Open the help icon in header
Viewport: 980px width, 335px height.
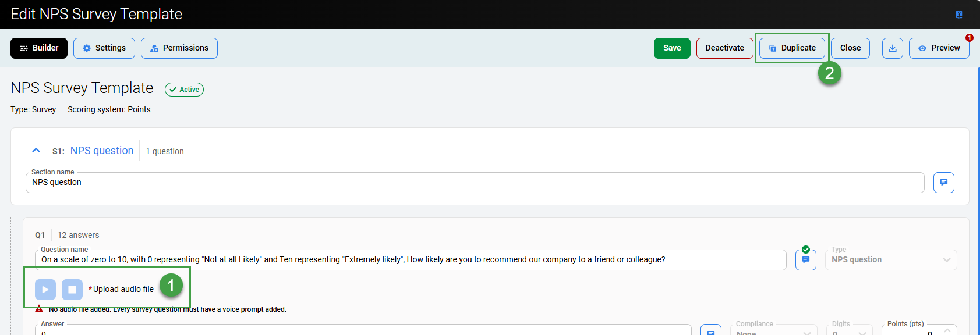[x=959, y=15]
